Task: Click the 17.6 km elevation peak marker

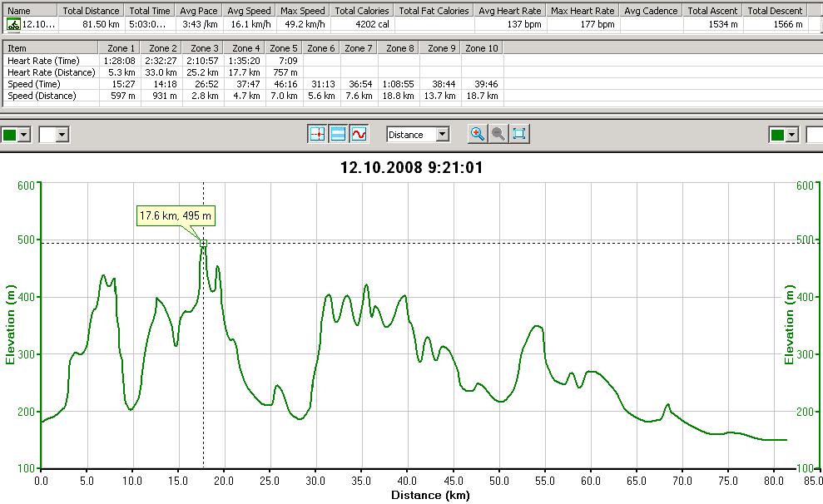Action: (x=203, y=243)
